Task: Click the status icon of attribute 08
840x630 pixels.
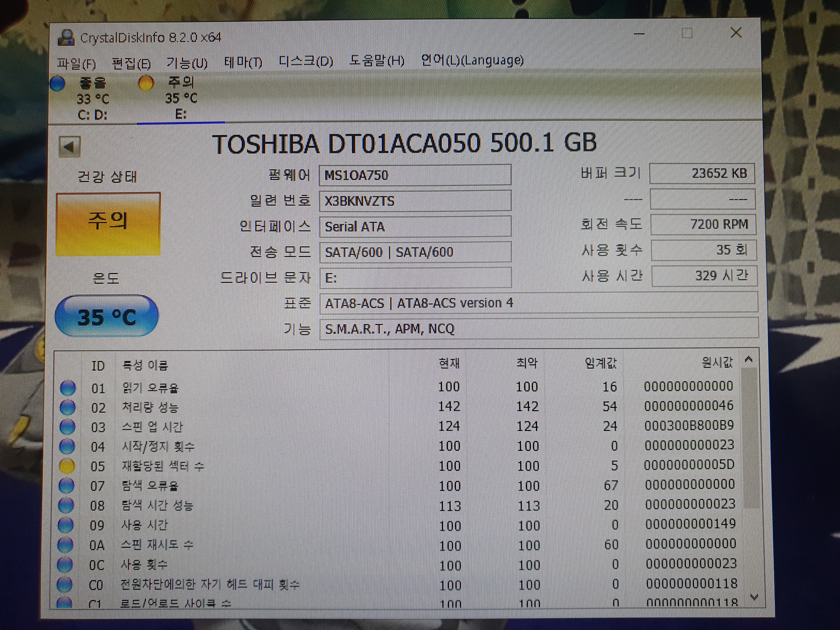Action: 66,506
